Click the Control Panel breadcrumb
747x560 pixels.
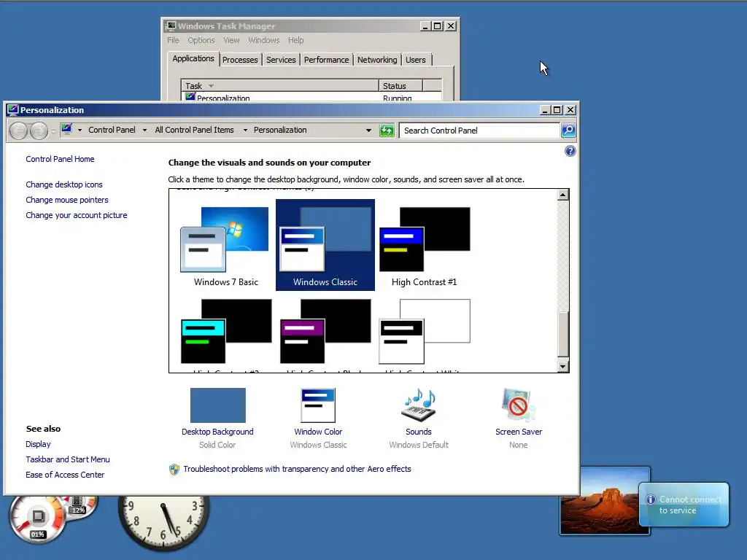point(112,130)
